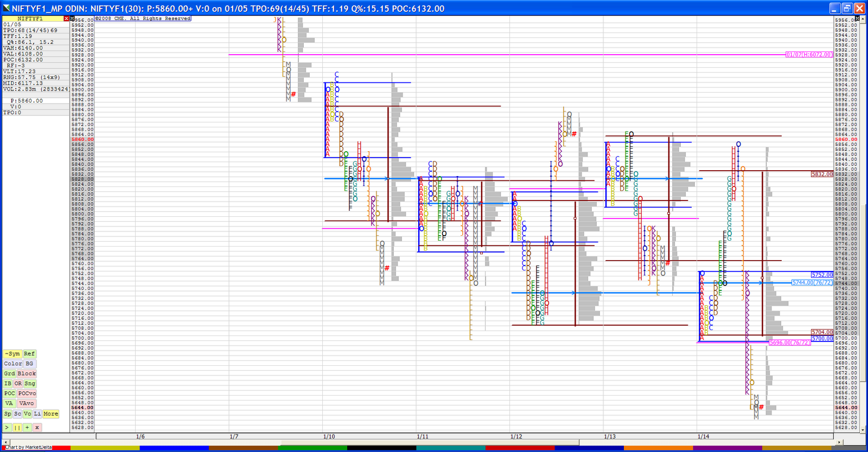Open the Color settings button
Viewport: 868px width, 452px height.
pyautogui.click(x=13, y=364)
